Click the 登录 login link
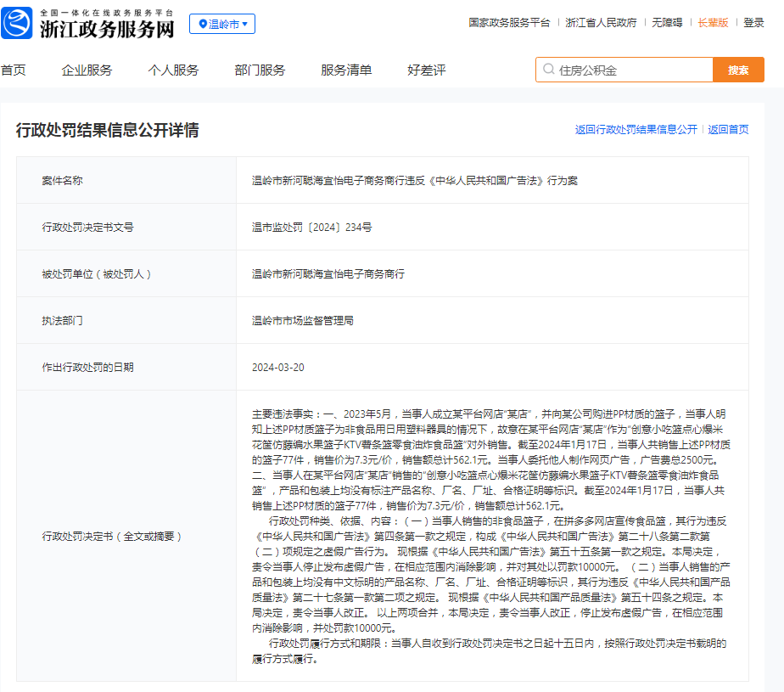784x692 pixels. click(x=753, y=23)
